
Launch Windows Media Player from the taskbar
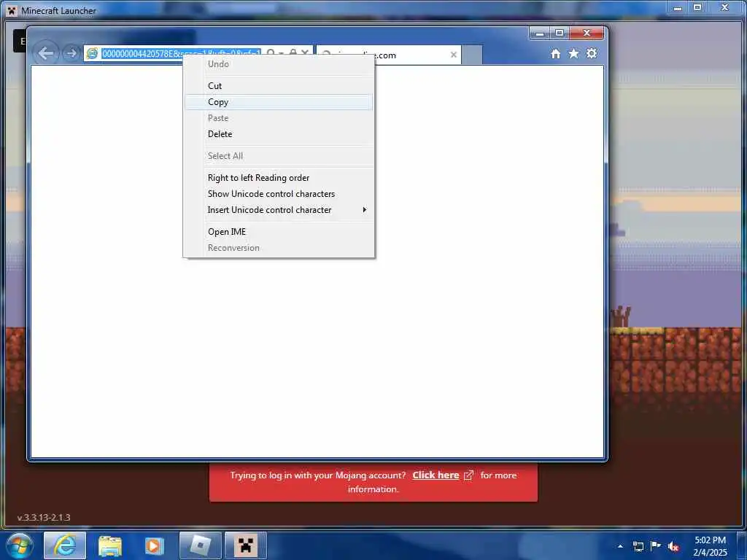[154, 545]
